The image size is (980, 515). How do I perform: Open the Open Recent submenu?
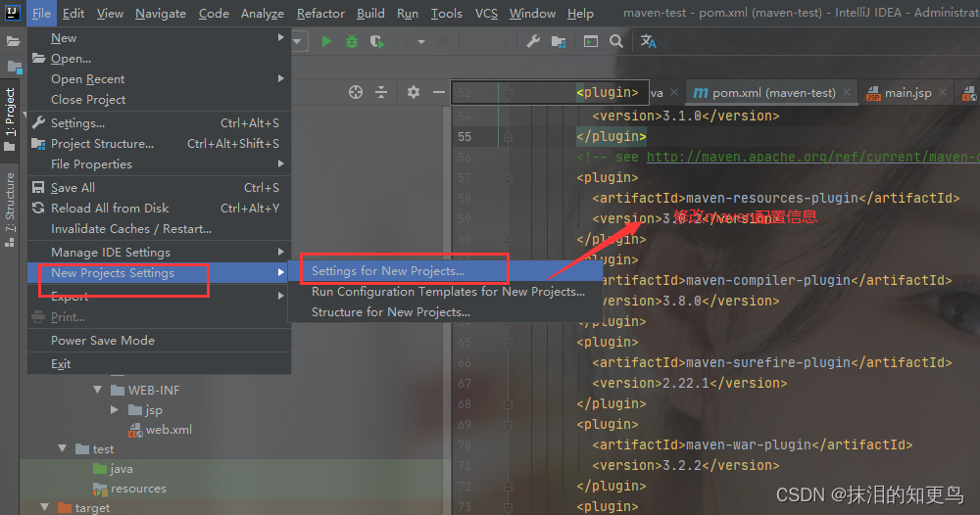tap(160, 78)
